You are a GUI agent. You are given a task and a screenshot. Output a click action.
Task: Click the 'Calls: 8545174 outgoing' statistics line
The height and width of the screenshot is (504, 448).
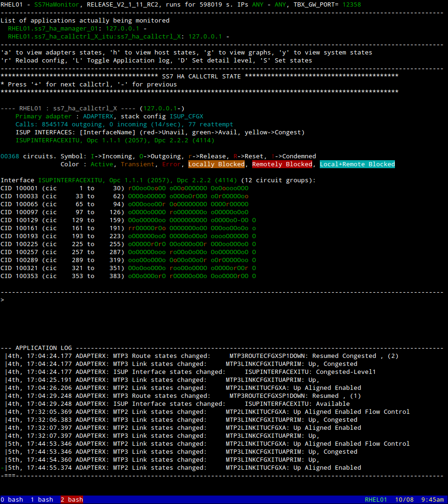coord(124,124)
